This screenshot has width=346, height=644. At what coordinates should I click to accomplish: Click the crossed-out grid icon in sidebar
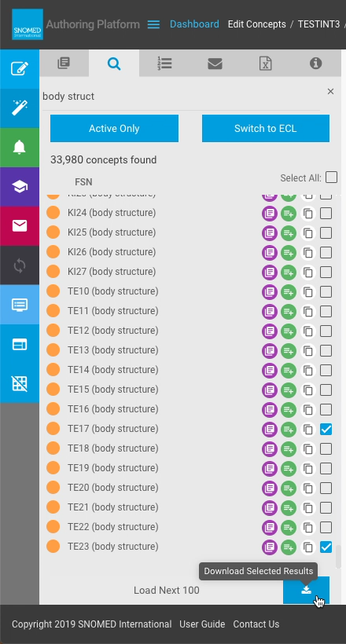pyautogui.click(x=20, y=383)
